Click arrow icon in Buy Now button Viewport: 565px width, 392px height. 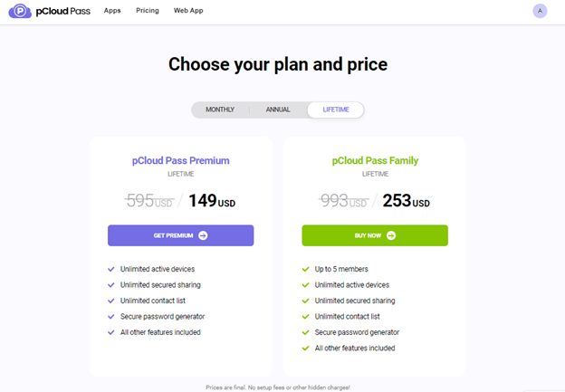tap(391, 235)
